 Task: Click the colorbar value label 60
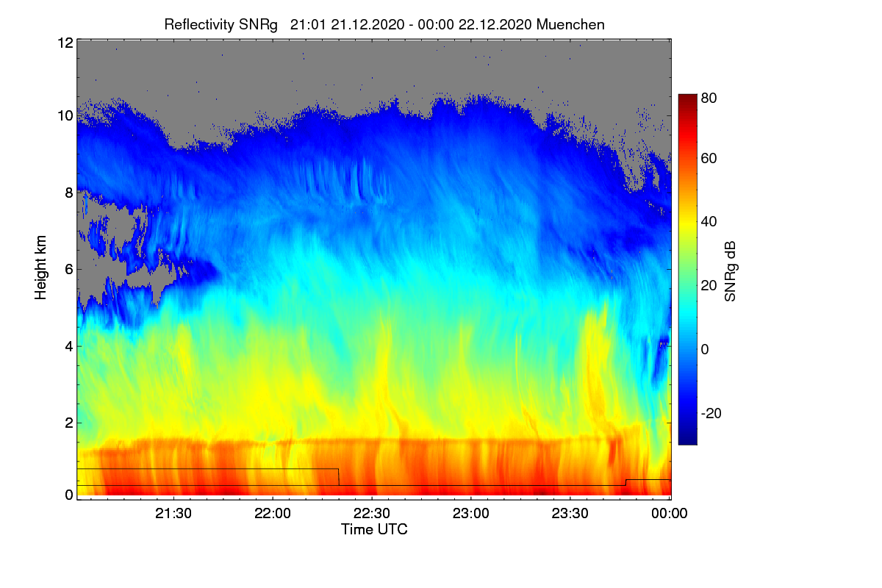pyautogui.click(x=709, y=158)
